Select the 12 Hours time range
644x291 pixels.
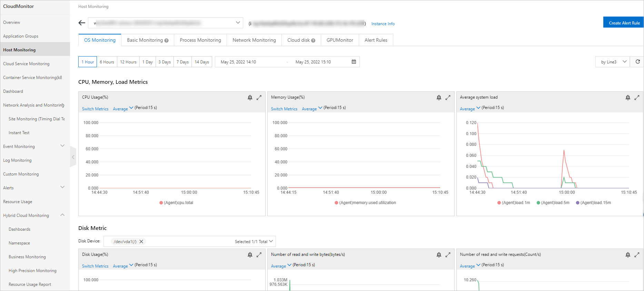[x=128, y=62]
